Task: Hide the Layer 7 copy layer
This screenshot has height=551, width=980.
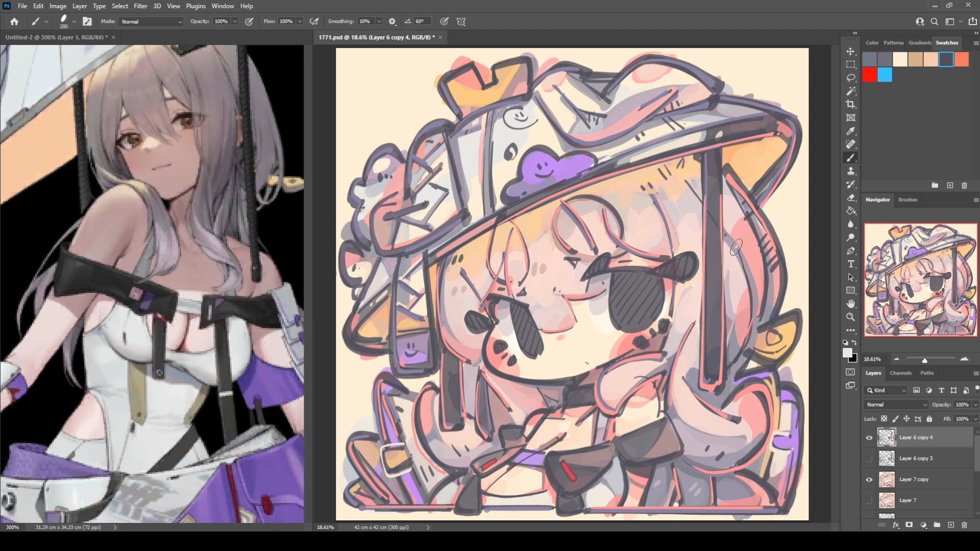Action: [869, 479]
